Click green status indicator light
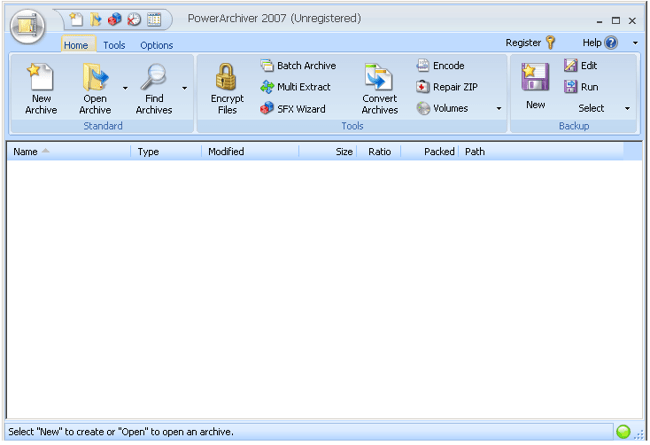Screen dimensions: 650x445 (x=623, y=432)
